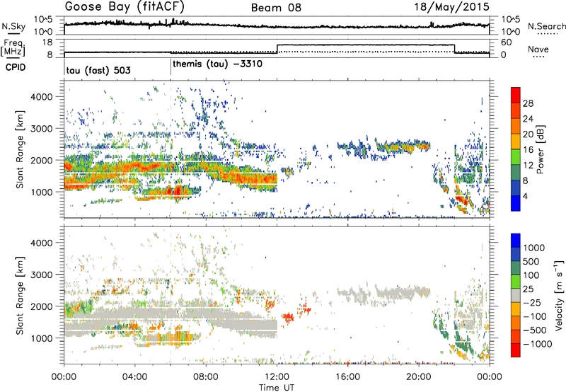Click the 'Time UT' axis title
The image size is (566, 392).
tap(277, 387)
